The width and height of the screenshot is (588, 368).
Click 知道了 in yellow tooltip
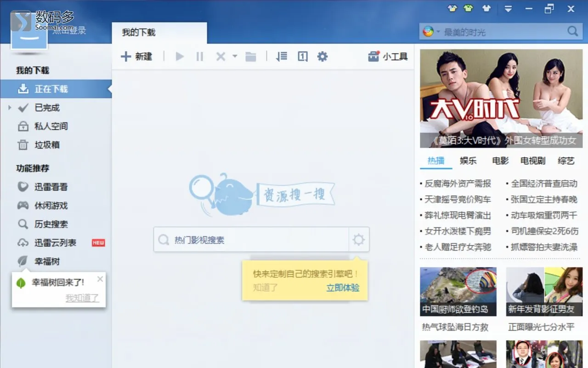click(x=266, y=288)
